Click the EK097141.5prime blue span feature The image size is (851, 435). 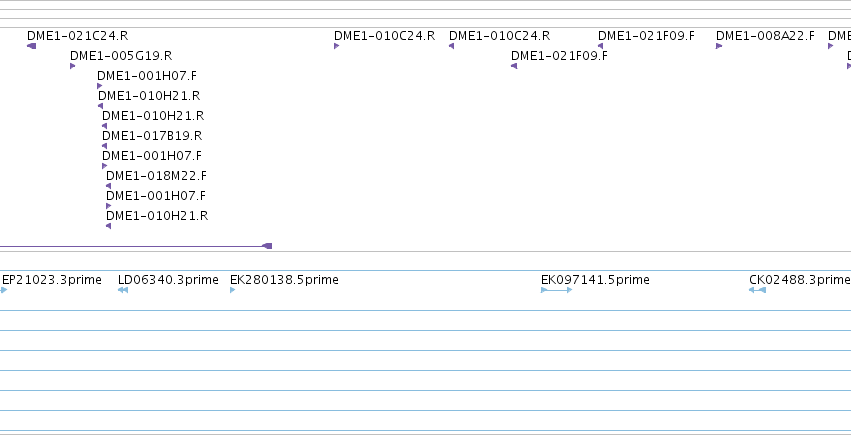pyautogui.click(x=557, y=290)
